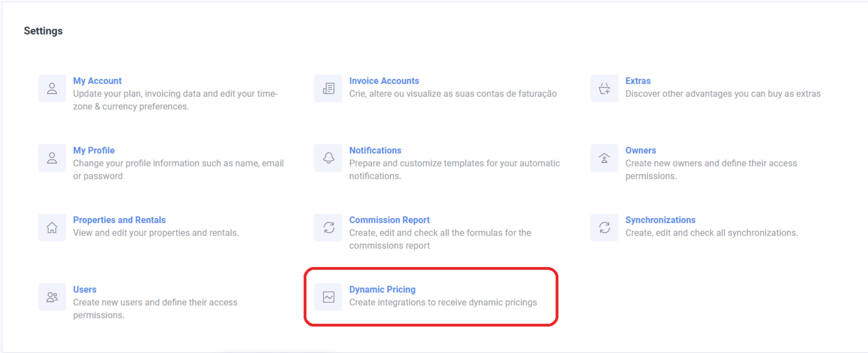Open the My Profile link
This screenshot has height=353, width=868.
94,150
